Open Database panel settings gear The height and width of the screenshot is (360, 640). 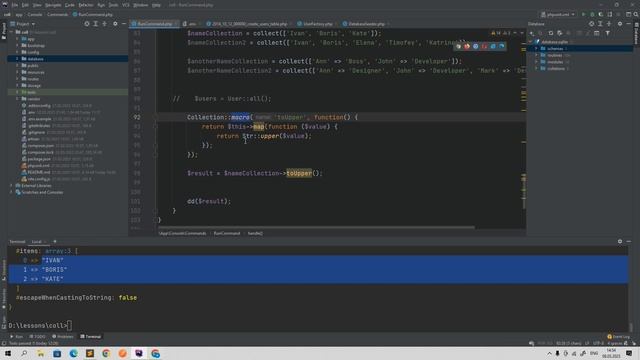(x=620, y=24)
